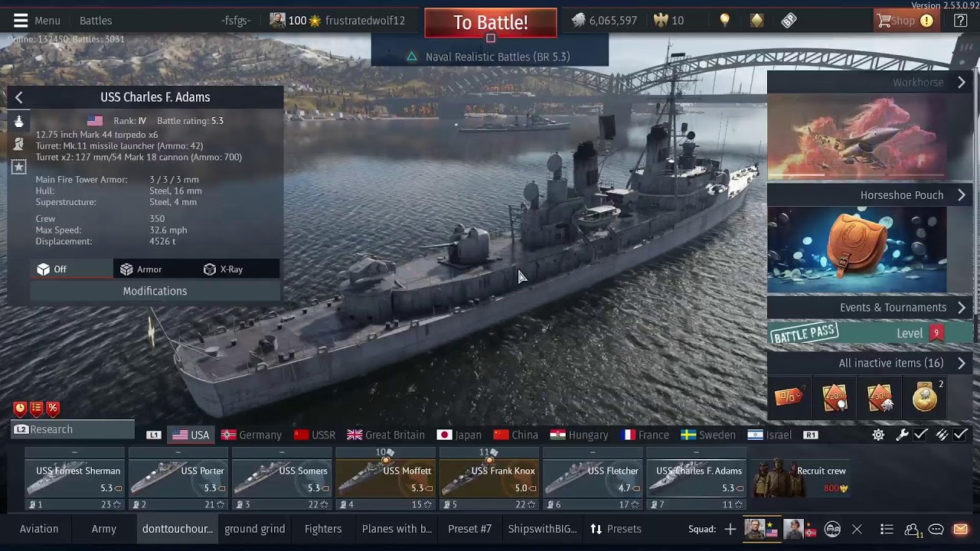980x551 pixels.
Task: Expand All inactive items (16)
Action: click(871, 364)
